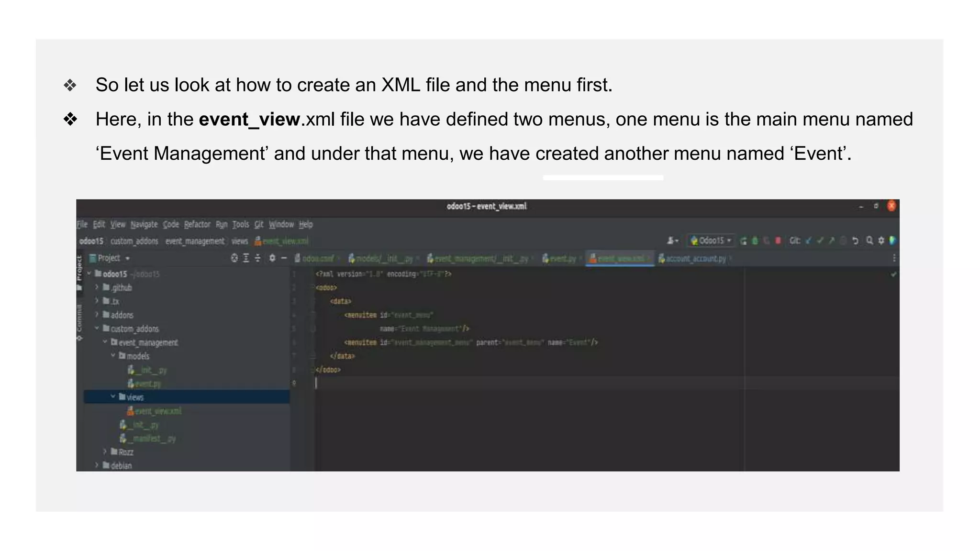Click event_management in the breadcrumb path

pyautogui.click(x=195, y=241)
